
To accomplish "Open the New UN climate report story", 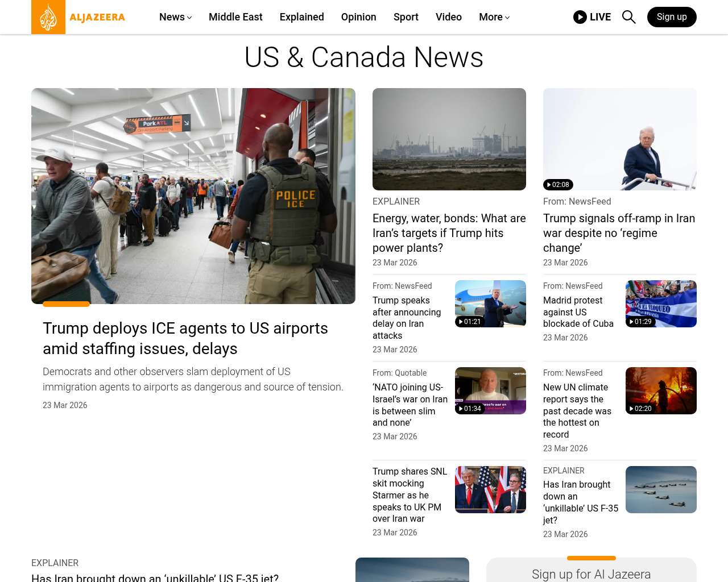I will pyautogui.click(x=577, y=411).
